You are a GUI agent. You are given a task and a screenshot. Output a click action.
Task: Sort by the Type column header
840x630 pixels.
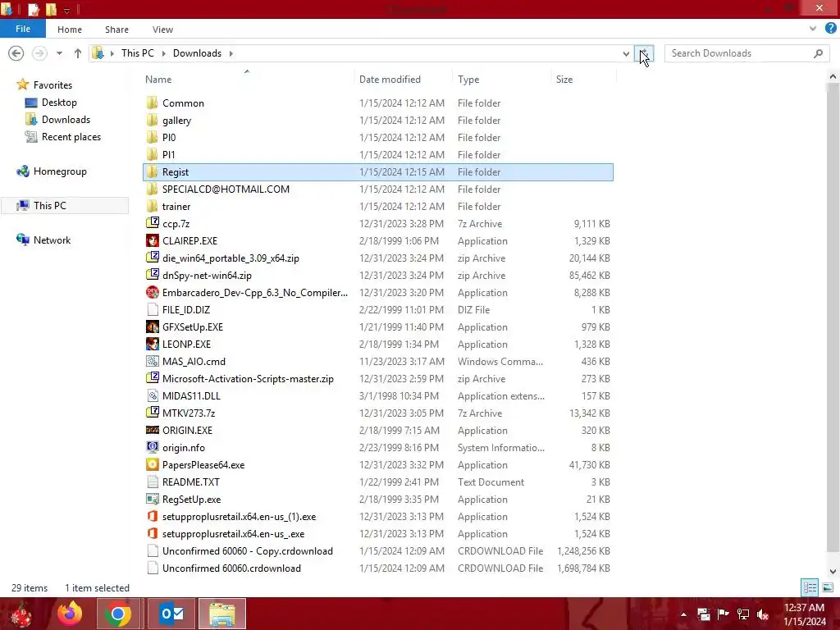coord(468,80)
